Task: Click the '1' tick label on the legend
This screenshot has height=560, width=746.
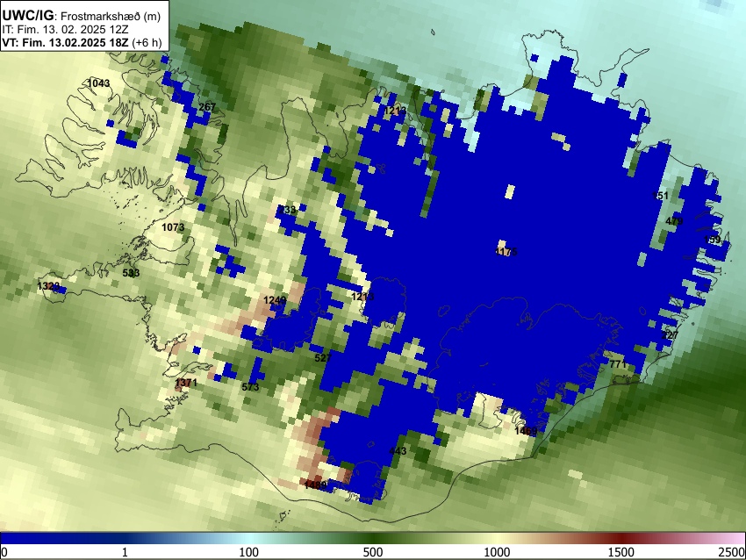Action: [125, 552]
